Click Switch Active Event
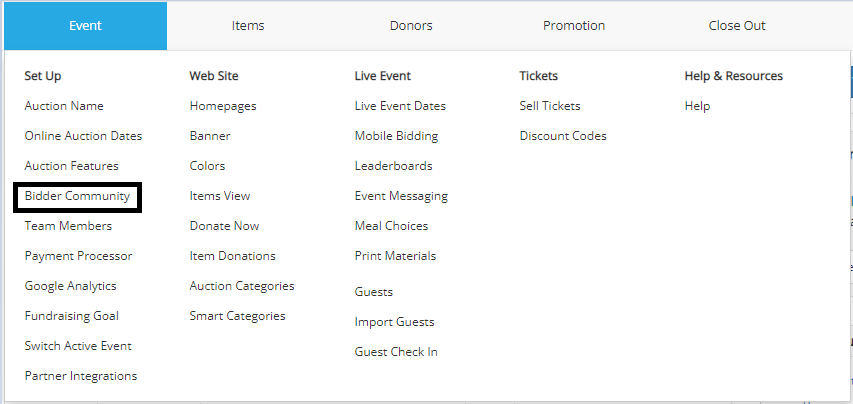Screen dimensions: 853x404 point(78,346)
